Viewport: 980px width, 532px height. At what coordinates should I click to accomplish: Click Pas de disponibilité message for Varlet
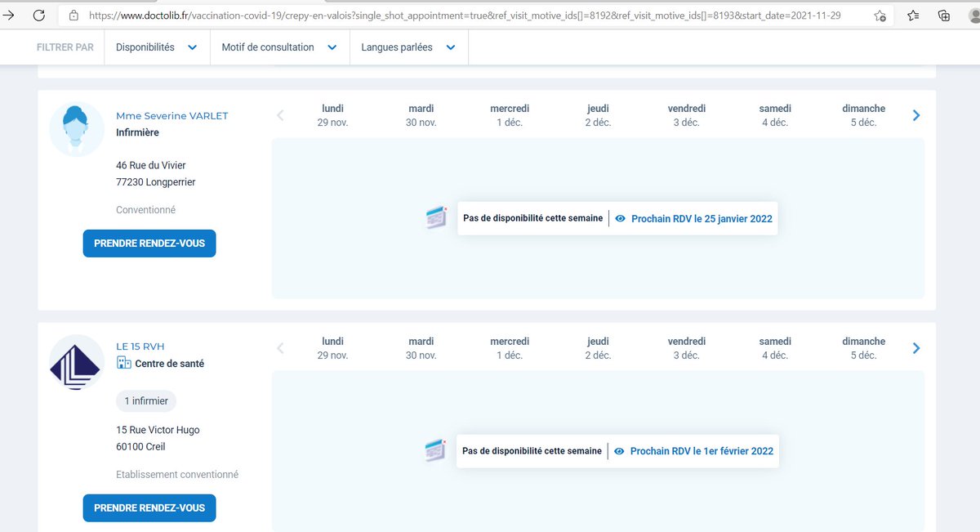pyautogui.click(x=532, y=218)
